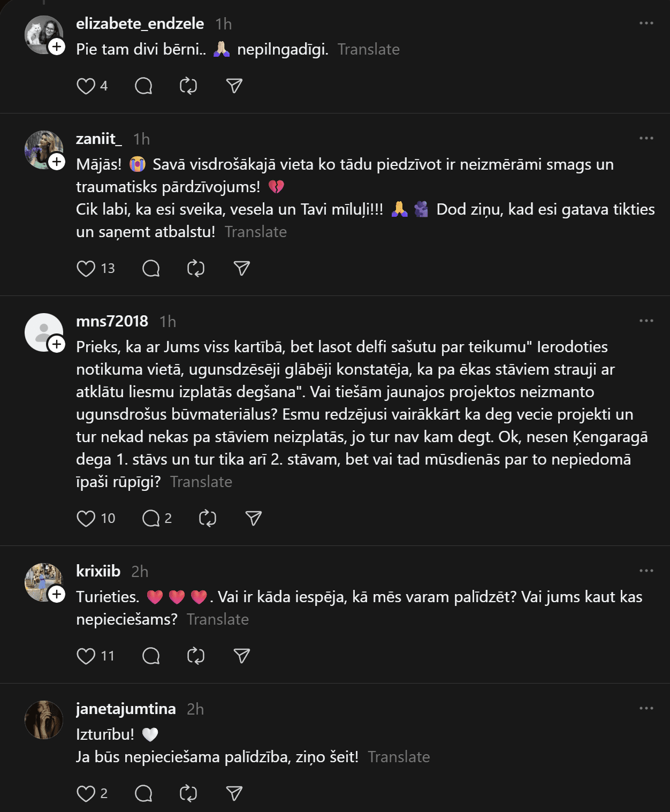Open the three-dot menu on the mns72018 comment
Viewport: 670px width, 812px height.
pyautogui.click(x=646, y=321)
